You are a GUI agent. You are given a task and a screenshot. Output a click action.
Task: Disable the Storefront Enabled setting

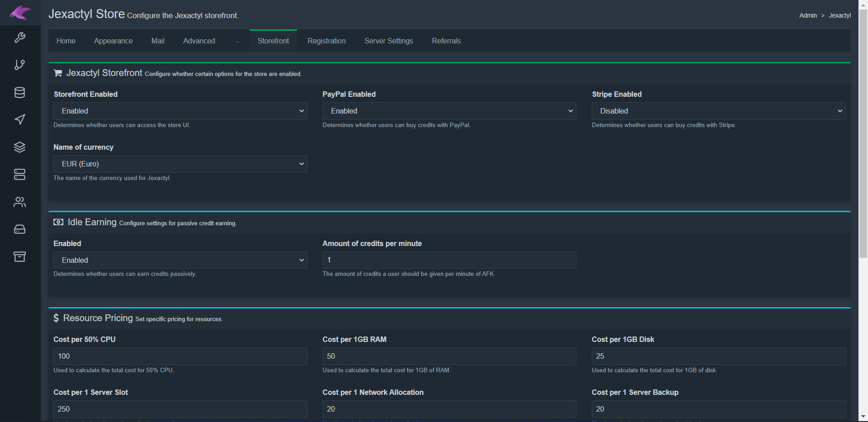click(x=180, y=111)
